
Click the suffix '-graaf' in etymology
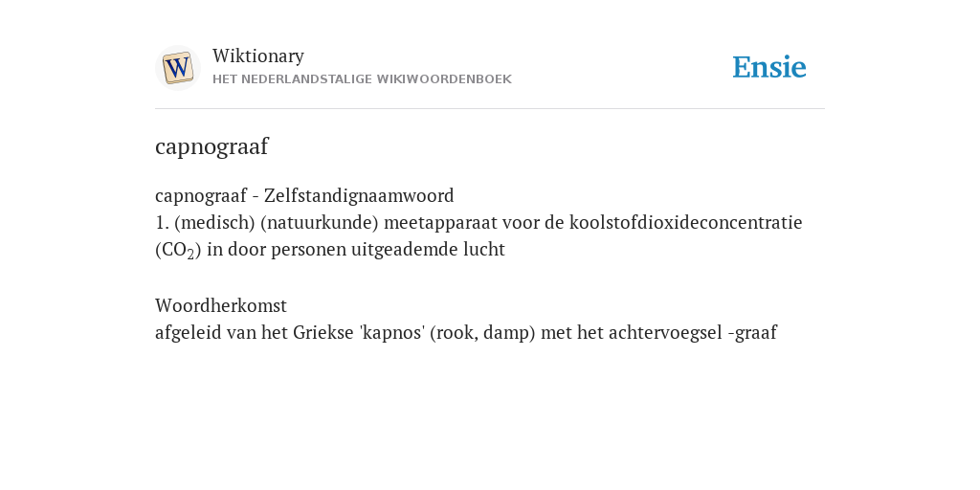tap(752, 332)
